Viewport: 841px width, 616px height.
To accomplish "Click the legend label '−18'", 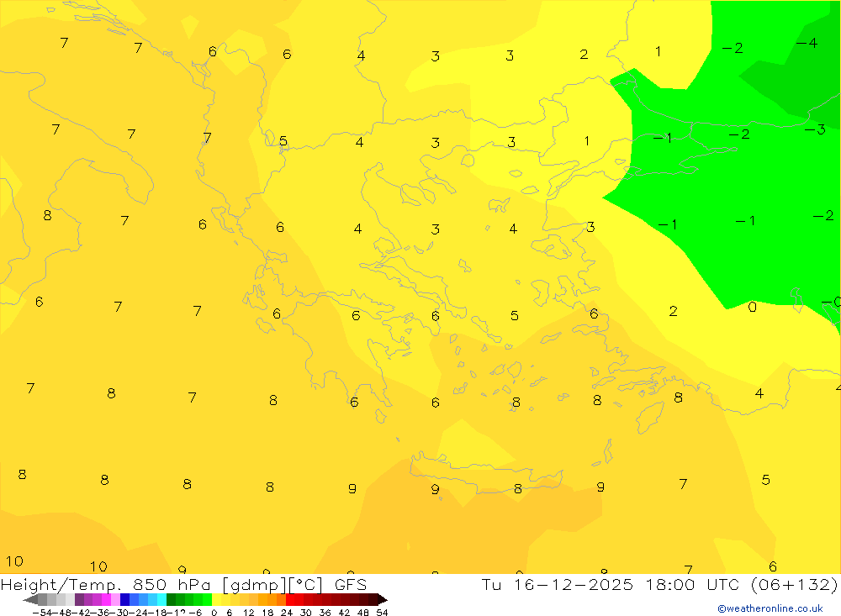I will [157, 613].
